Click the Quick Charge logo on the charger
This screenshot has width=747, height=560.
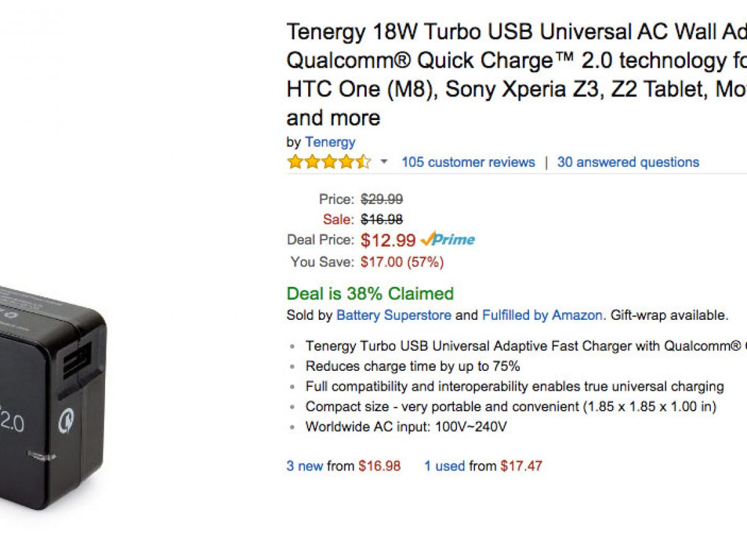pyautogui.click(x=65, y=421)
